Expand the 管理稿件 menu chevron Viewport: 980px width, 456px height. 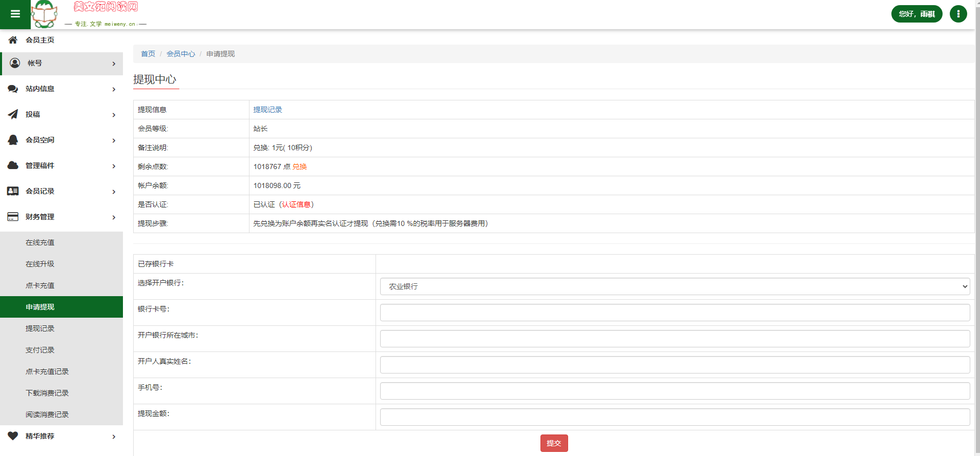pyautogui.click(x=114, y=166)
